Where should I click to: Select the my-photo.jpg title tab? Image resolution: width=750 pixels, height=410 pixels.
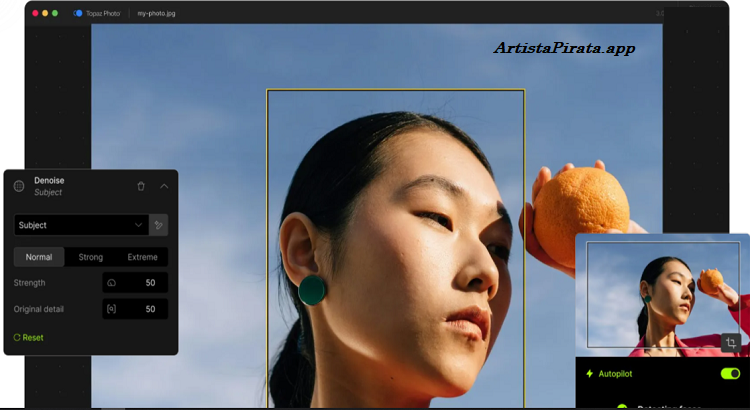156,13
